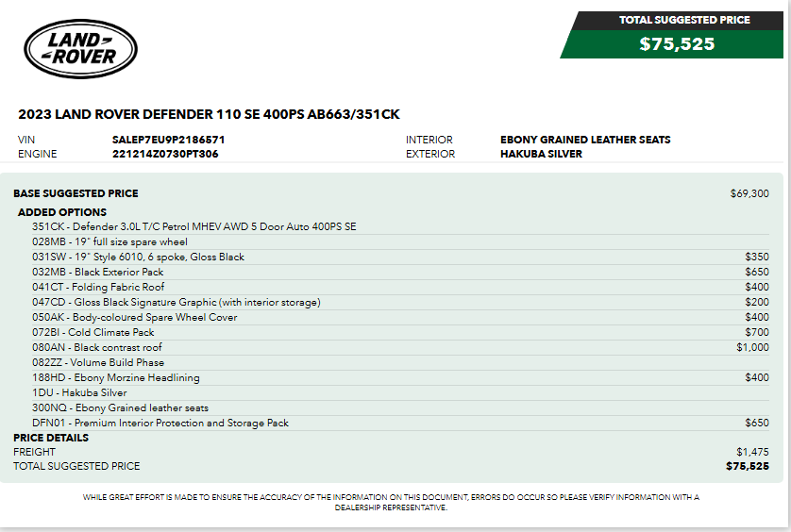
Task: Click the Land Rover oval logo
Action: (81, 49)
